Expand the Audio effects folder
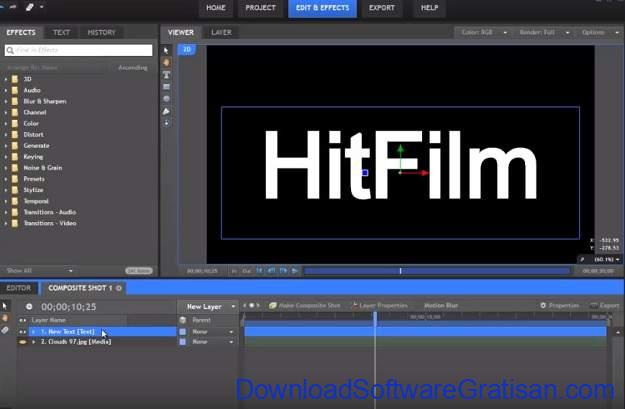 (x=6, y=90)
